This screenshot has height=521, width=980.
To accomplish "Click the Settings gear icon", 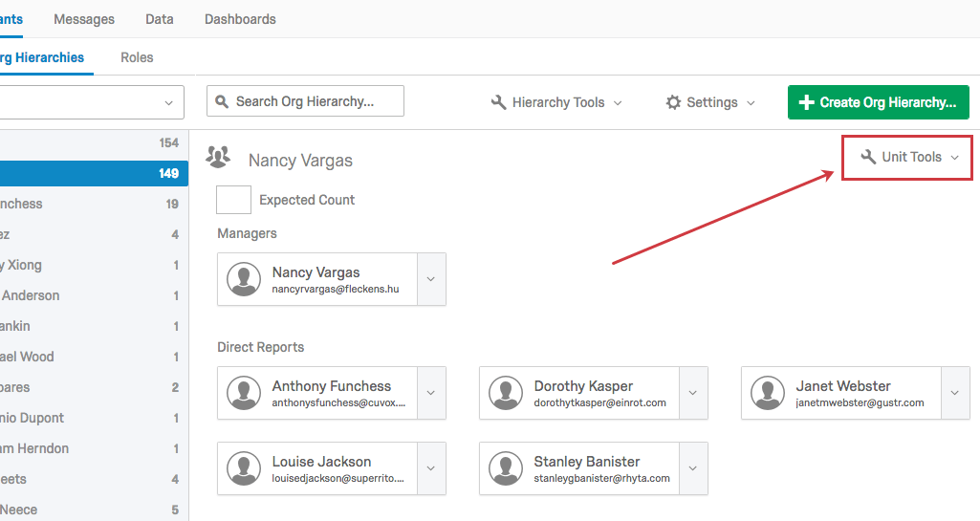I will click(673, 102).
